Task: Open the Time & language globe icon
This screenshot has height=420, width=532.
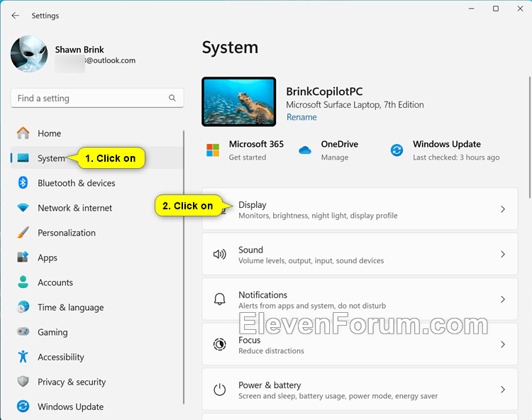Action: (23, 306)
